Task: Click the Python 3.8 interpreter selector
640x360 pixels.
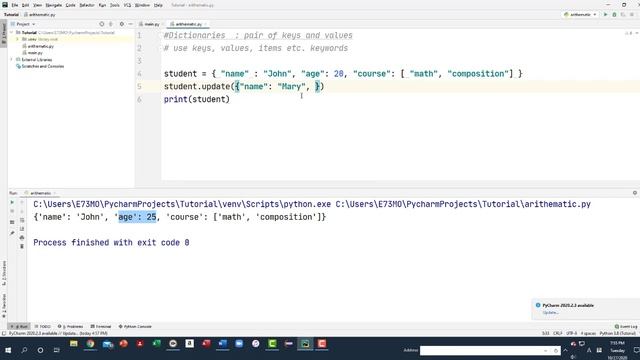Action: pyautogui.click(x=618, y=333)
